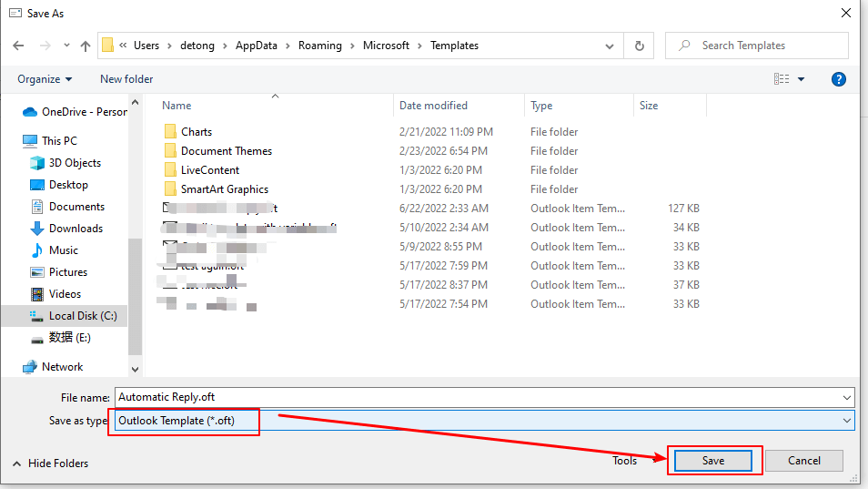
Task: Expand the Save as type dropdown
Action: (847, 421)
